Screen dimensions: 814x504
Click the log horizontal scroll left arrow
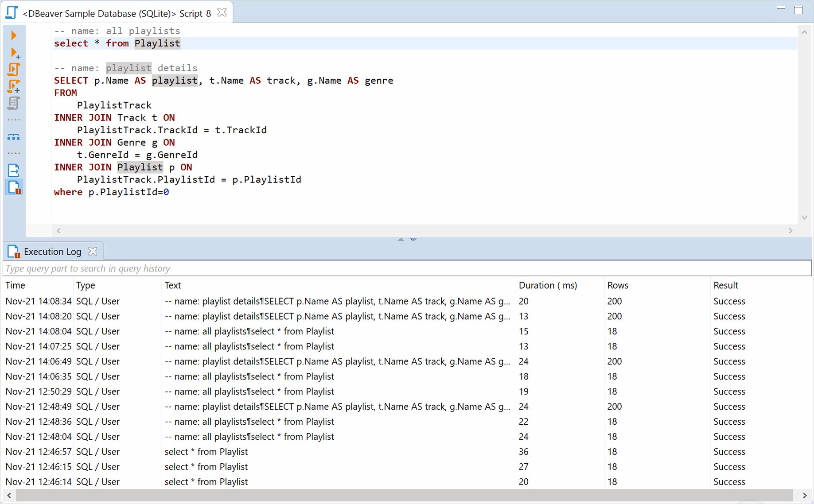click(x=9, y=495)
